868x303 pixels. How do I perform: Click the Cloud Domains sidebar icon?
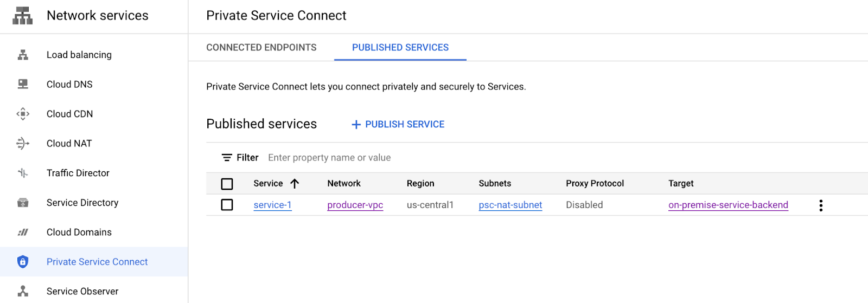coord(23,232)
